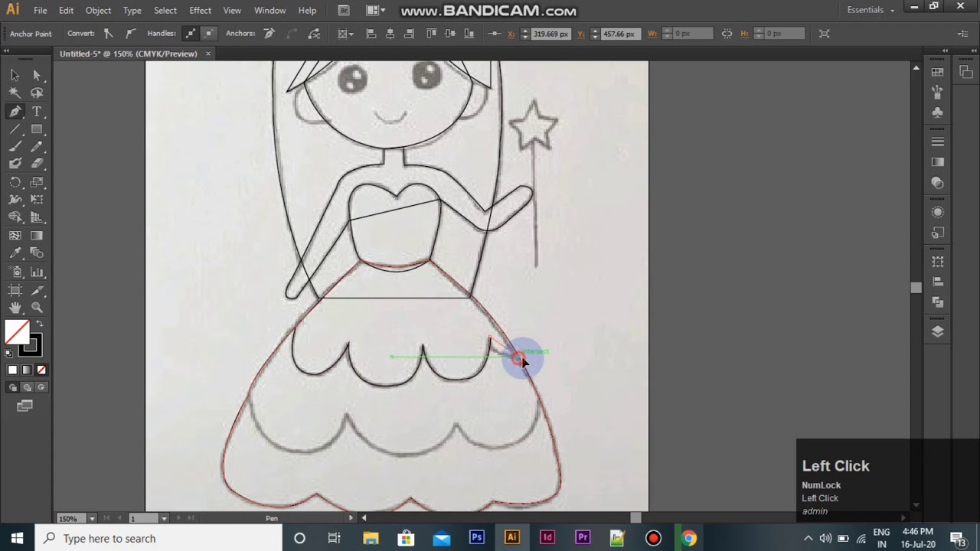Screen dimensions: 980x551
Task: Pick the Lasso tool
Action: (x=37, y=93)
